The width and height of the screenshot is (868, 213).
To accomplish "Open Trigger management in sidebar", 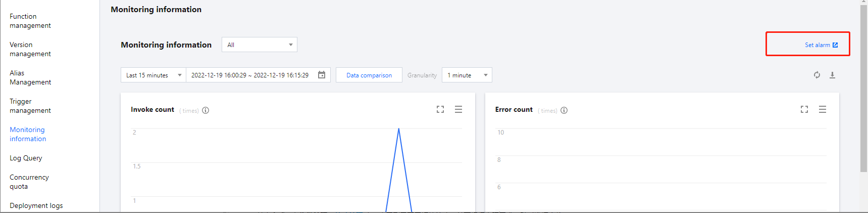I will [30, 106].
